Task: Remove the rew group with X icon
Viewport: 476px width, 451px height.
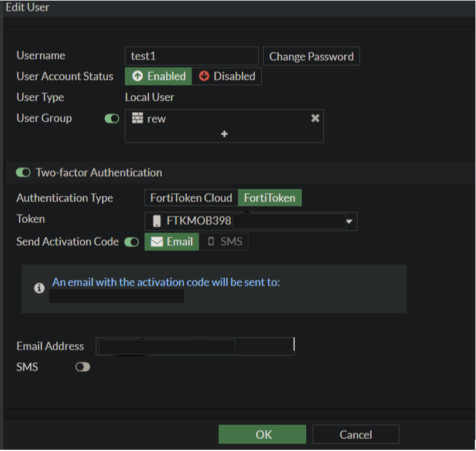Action: (315, 118)
